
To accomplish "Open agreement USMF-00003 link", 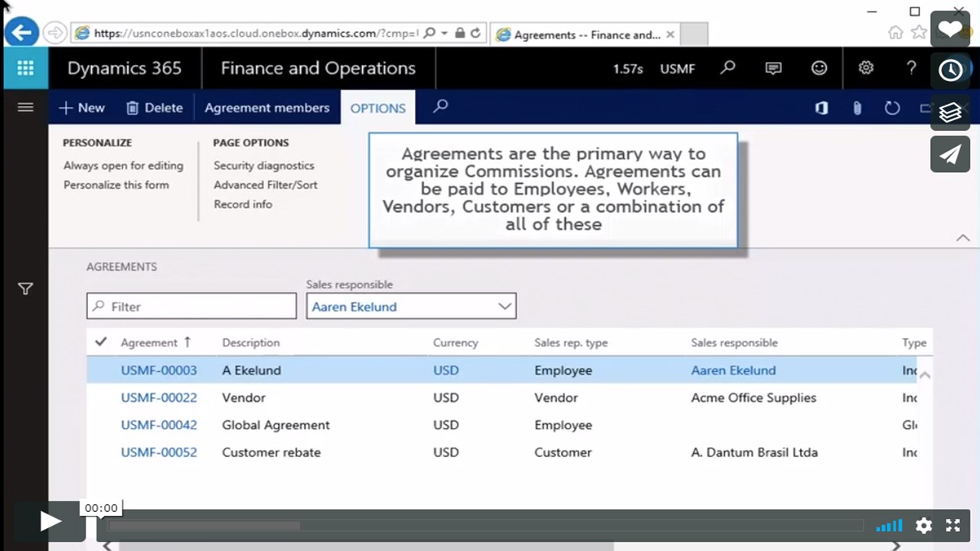I will click(x=158, y=370).
